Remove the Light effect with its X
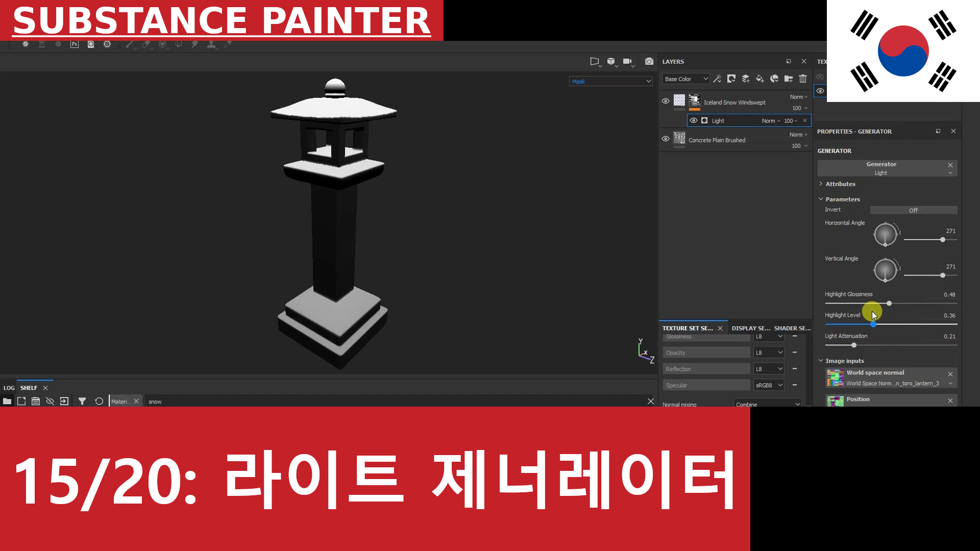This screenshot has height=551, width=980. pos(805,120)
